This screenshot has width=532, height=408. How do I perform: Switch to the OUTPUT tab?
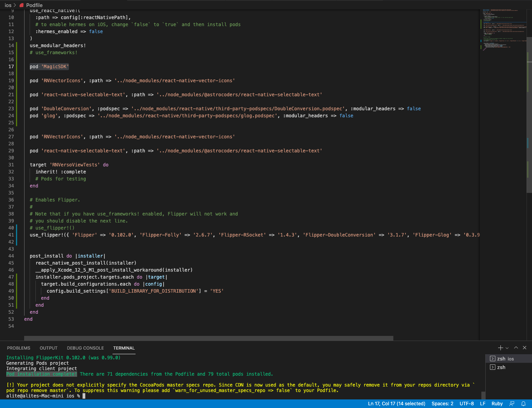pos(48,348)
